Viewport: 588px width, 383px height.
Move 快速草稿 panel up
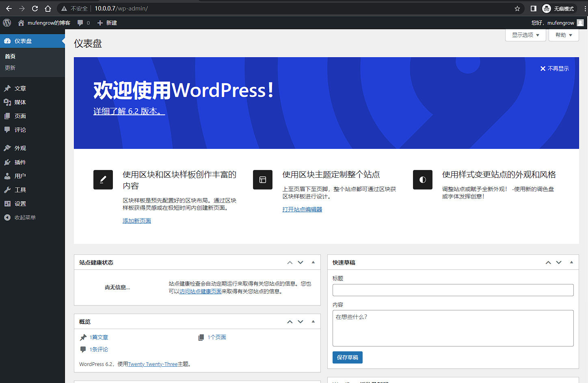pos(548,263)
